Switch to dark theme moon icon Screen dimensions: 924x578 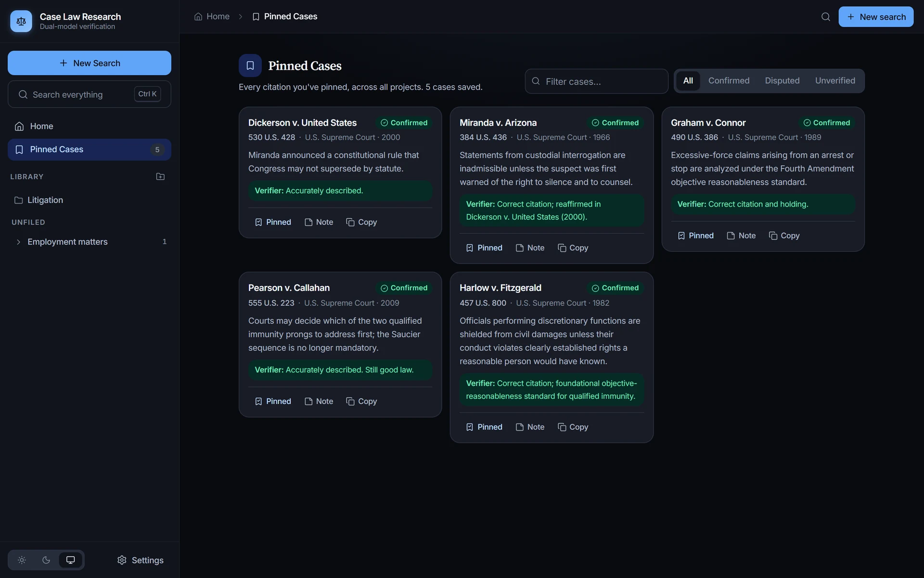tap(46, 560)
